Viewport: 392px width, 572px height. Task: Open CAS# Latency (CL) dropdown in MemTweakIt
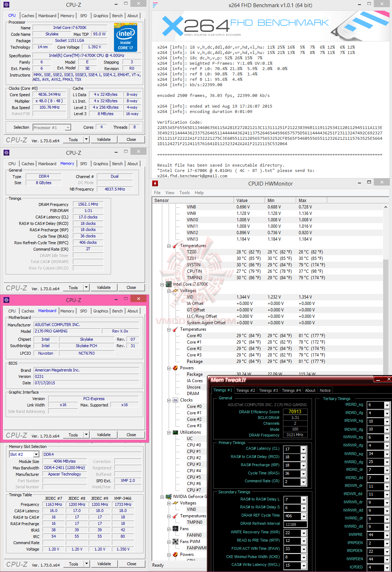[x=303, y=449]
